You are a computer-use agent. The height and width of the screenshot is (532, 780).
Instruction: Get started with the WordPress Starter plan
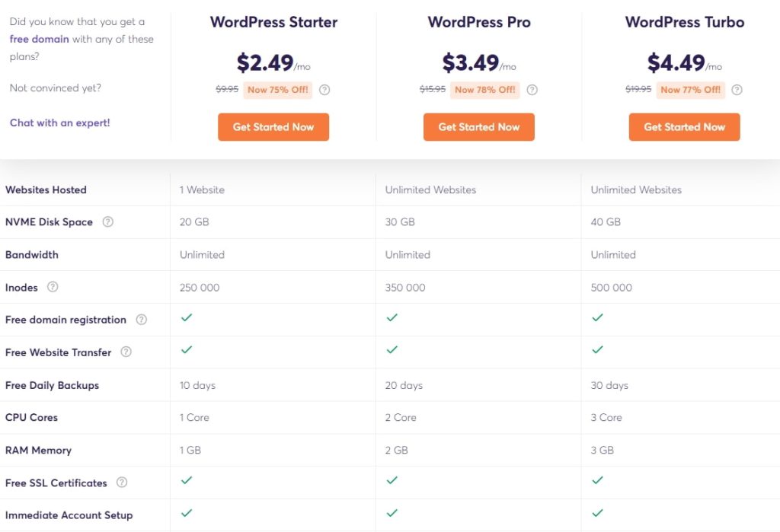273,127
